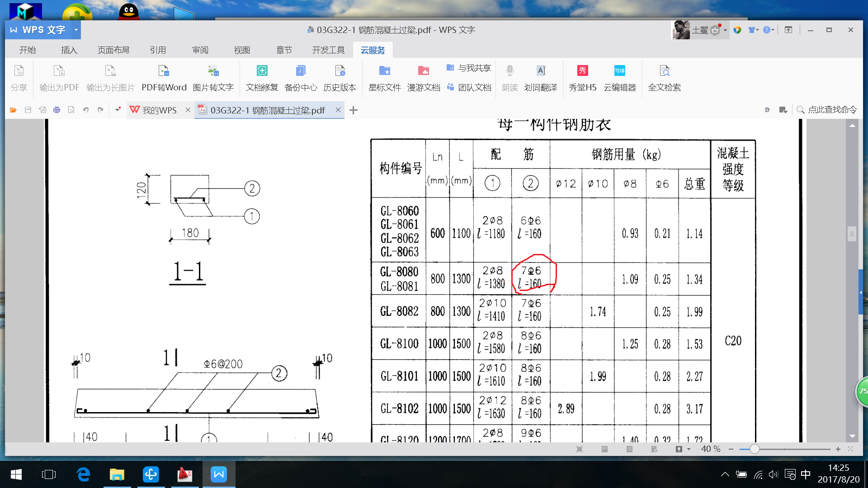Click the save icon in quick access bar
The image size is (868, 488).
28,110
